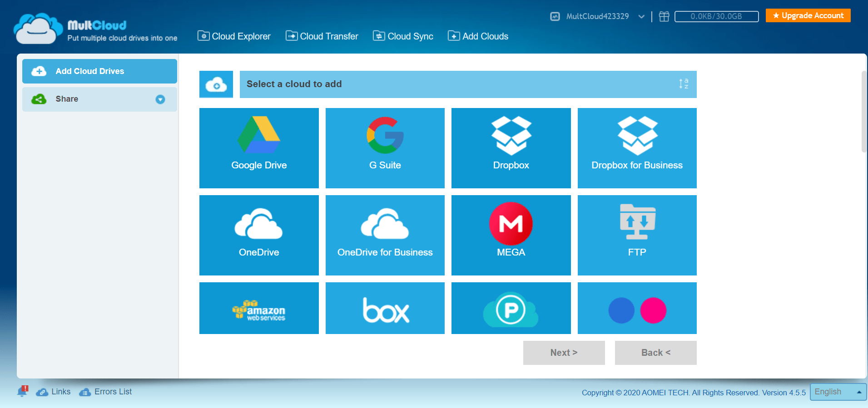Select the Flickr blue and pink dots tile
868x408 pixels.
pyautogui.click(x=637, y=308)
